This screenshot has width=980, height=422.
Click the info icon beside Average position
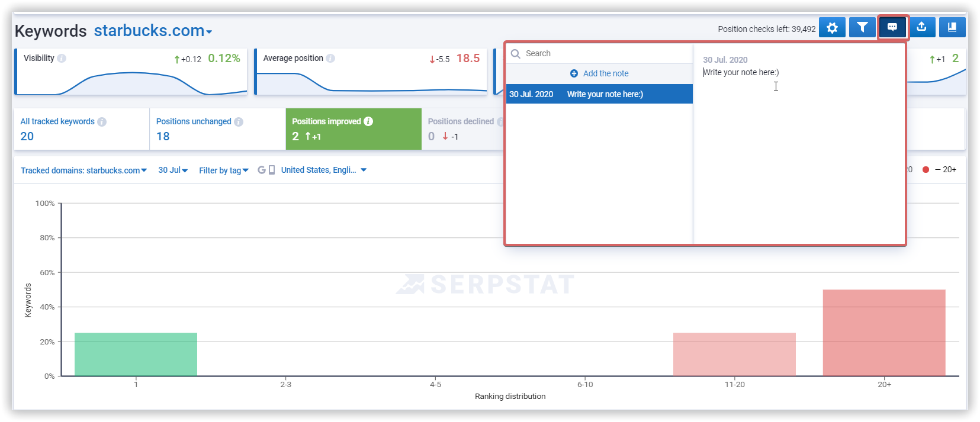pyautogui.click(x=330, y=58)
